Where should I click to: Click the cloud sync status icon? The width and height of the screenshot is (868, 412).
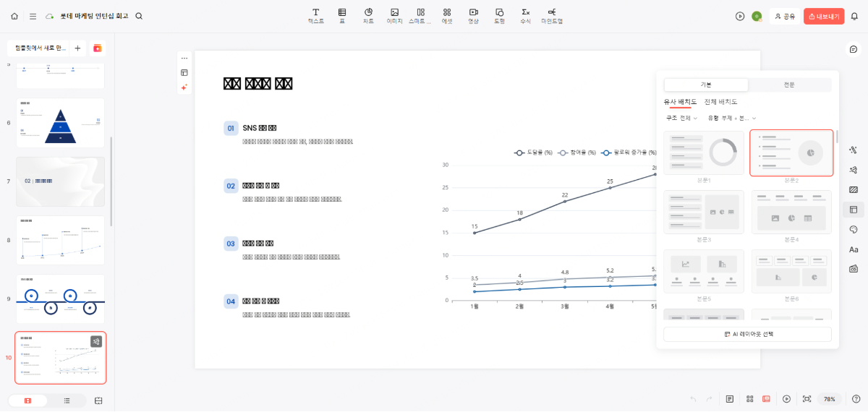pyautogui.click(x=49, y=16)
